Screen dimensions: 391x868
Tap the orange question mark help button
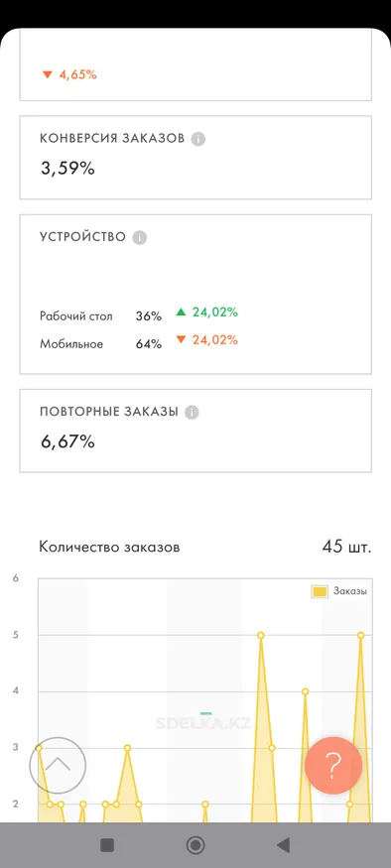click(x=333, y=766)
